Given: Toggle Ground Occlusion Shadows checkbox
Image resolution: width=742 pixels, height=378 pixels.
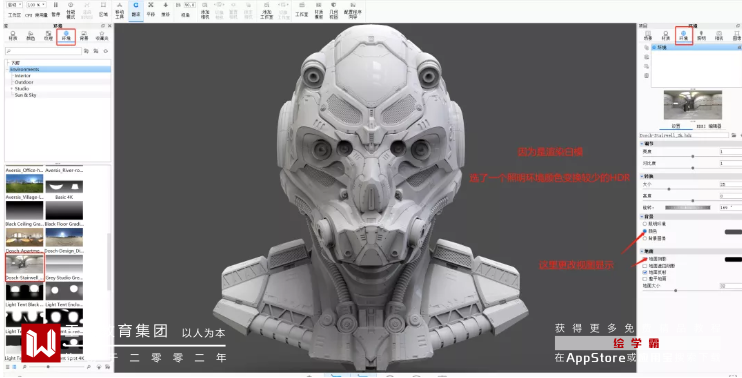Looking at the screenshot, I should [x=645, y=266].
